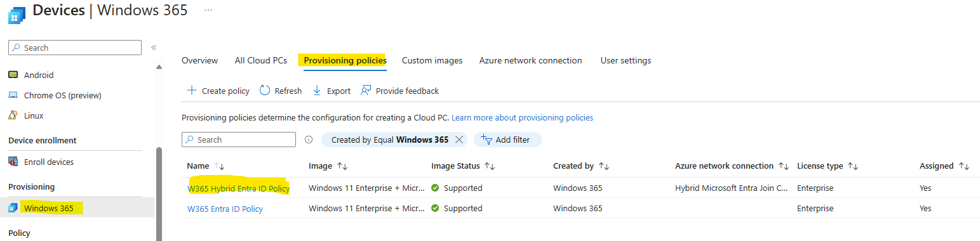
Task: Click Yes assigned cell in Entra ID Policy row
Action: point(925,208)
